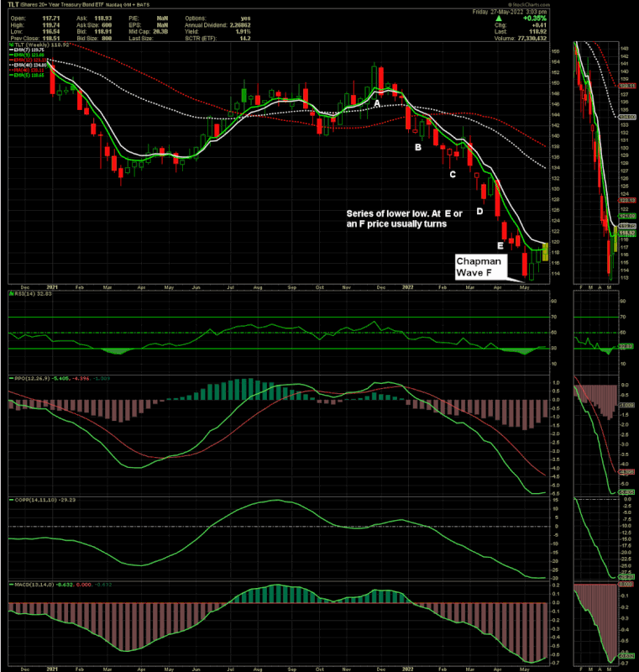
Task: Click the wave label E on the price chart
Action: [500, 245]
